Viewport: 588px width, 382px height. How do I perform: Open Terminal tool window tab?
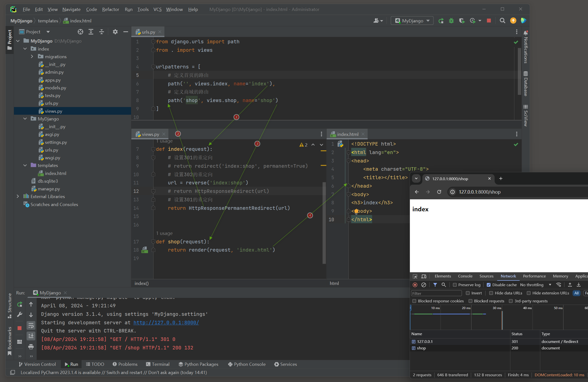[158, 364]
